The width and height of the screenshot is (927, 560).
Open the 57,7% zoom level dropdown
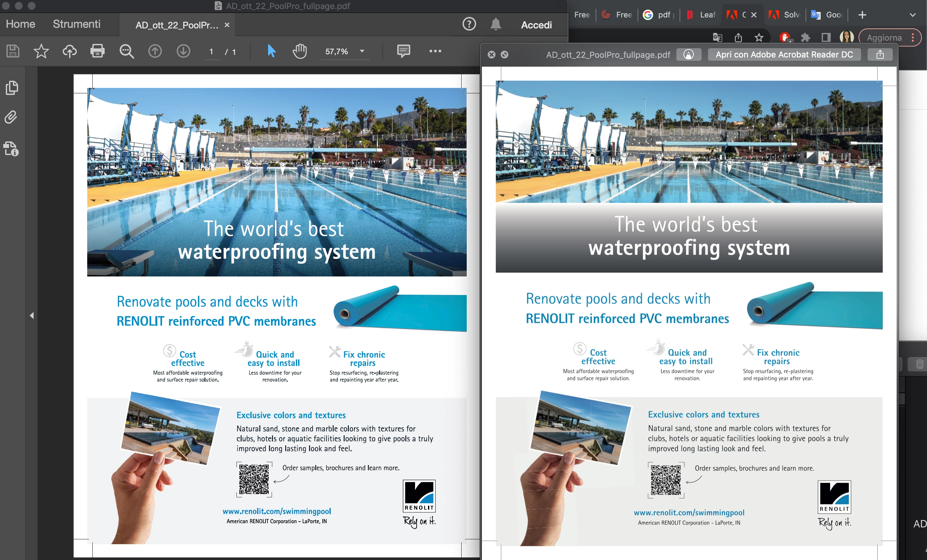coord(362,51)
